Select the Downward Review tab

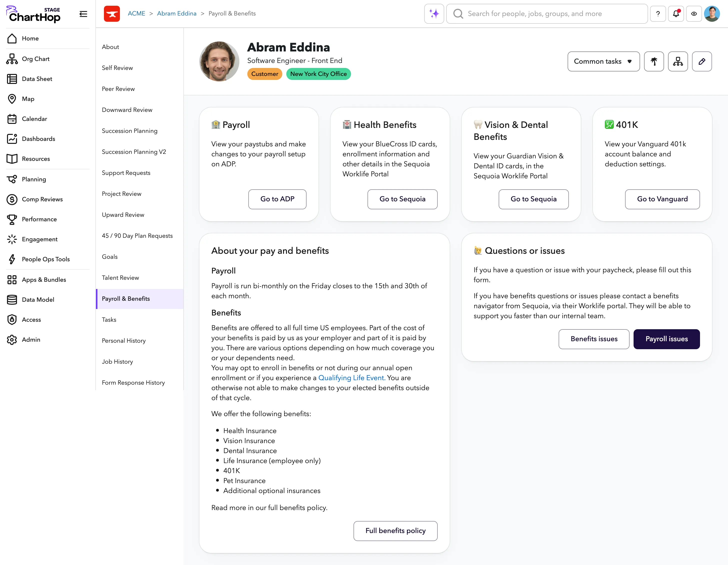pyautogui.click(x=140, y=110)
